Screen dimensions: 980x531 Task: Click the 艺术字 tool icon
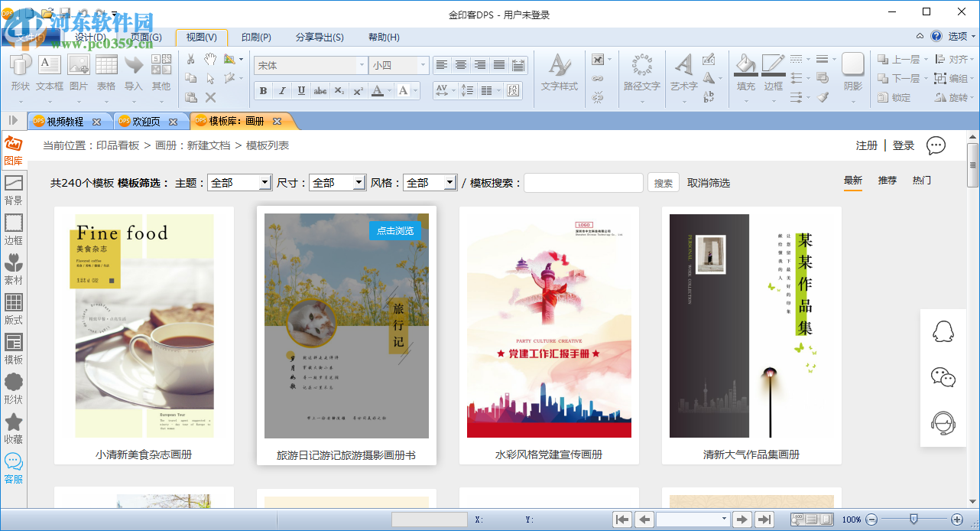tap(683, 72)
